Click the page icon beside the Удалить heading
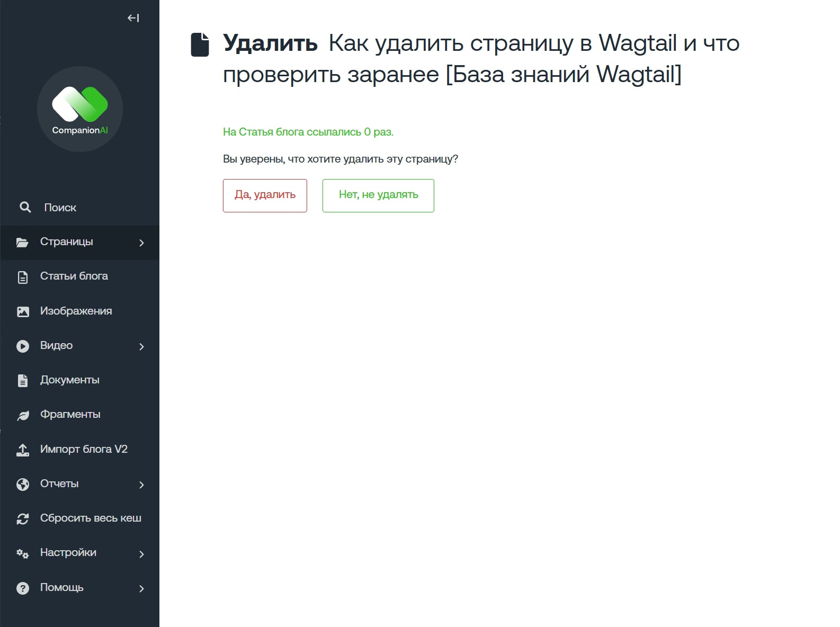The width and height of the screenshot is (840, 627). click(x=200, y=44)
